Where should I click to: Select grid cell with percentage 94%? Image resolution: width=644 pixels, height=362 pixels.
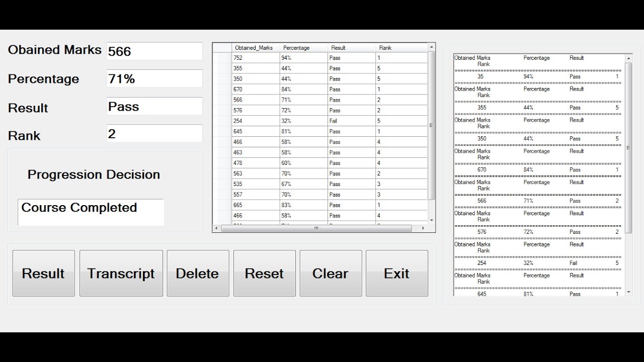point(303,58)
